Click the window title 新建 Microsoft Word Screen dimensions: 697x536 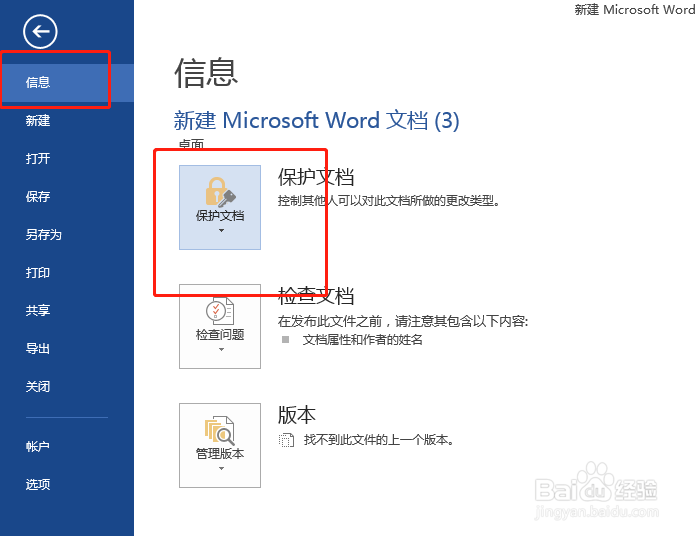[x=635, y=10]
